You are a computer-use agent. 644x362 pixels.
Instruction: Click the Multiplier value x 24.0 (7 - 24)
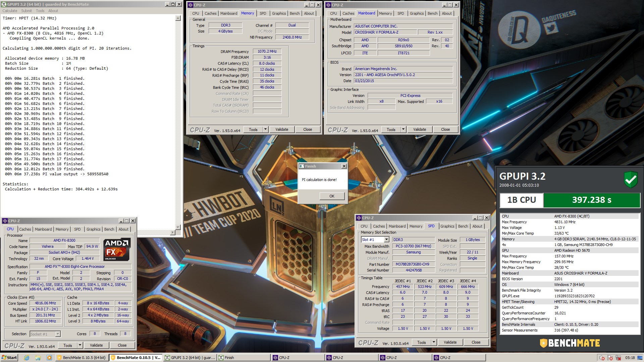click(45, 309)
